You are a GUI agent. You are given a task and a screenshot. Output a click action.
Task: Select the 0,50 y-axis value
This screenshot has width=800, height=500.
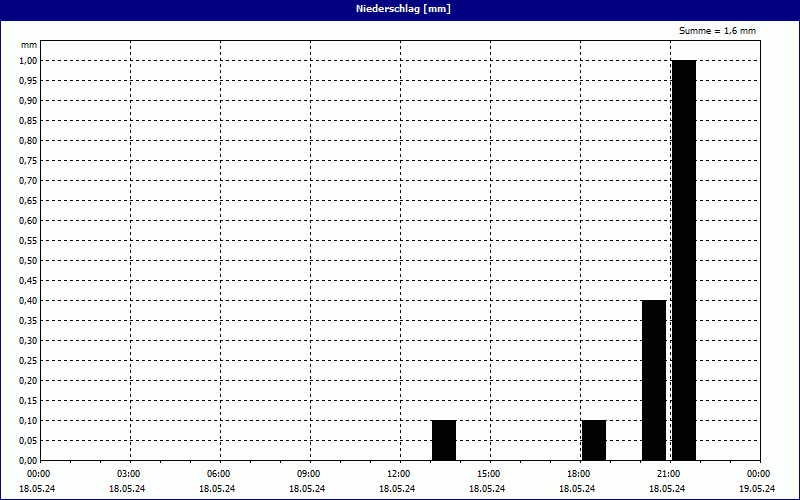pos(29,261)
